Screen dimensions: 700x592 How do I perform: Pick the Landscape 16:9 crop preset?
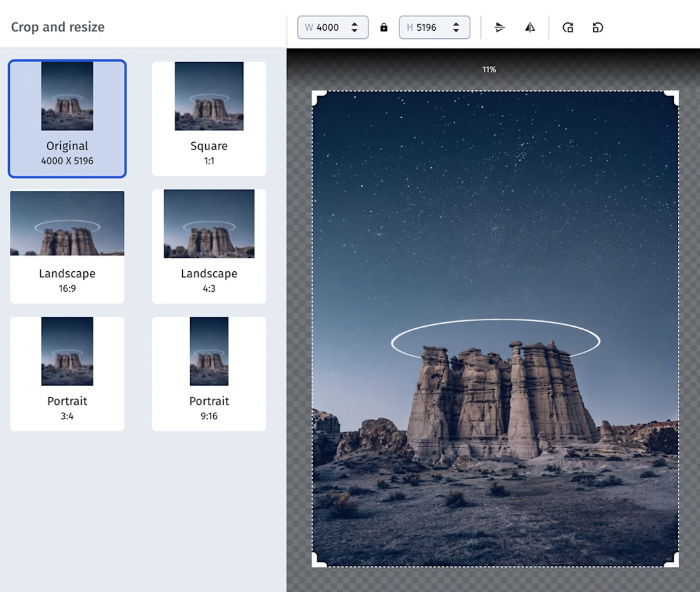click(x=67, y=246)
